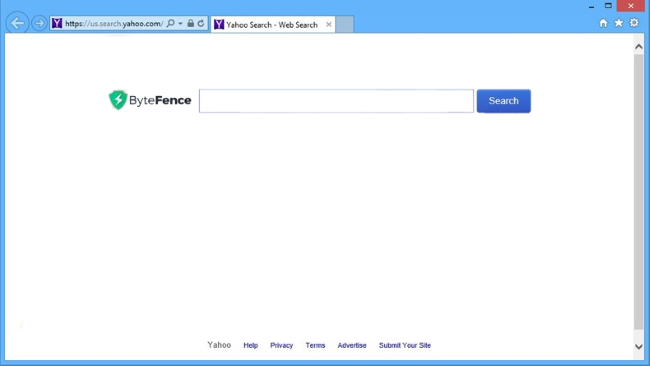
Task: Click the scrollbar down arrow
Action: (638, 346)
